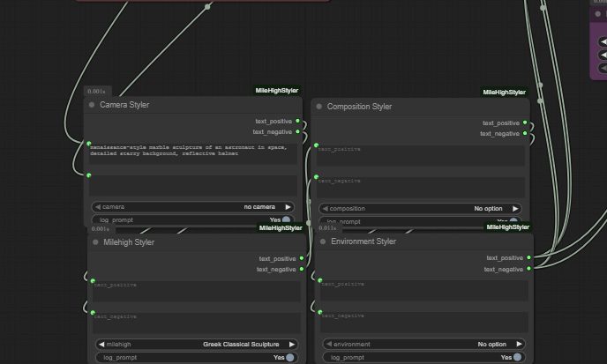
Task: Collapse the Milehigh Styler node via its dot
Action: 95,242
